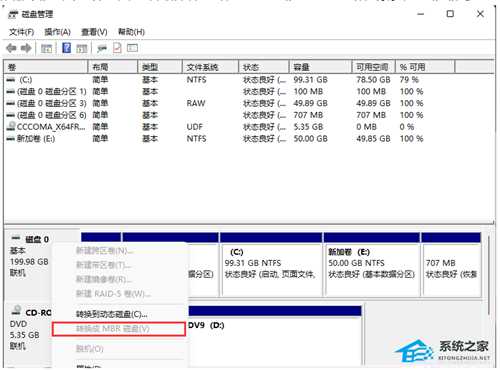Open Help via the blue question-mark icon
Image resolution: width=500 pixels, height=370 pixels.
pyautogui.click(x=66, y=48)
